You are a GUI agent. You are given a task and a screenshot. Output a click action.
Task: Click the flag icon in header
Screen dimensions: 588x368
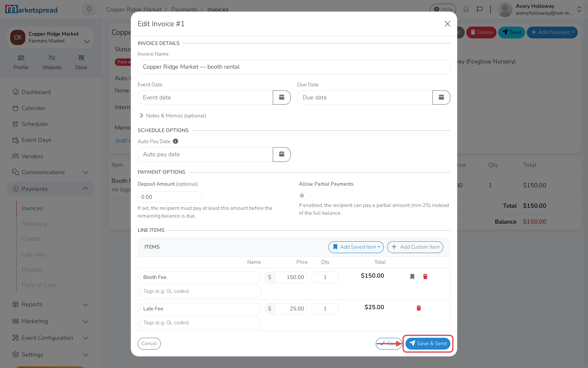[479, 9]
